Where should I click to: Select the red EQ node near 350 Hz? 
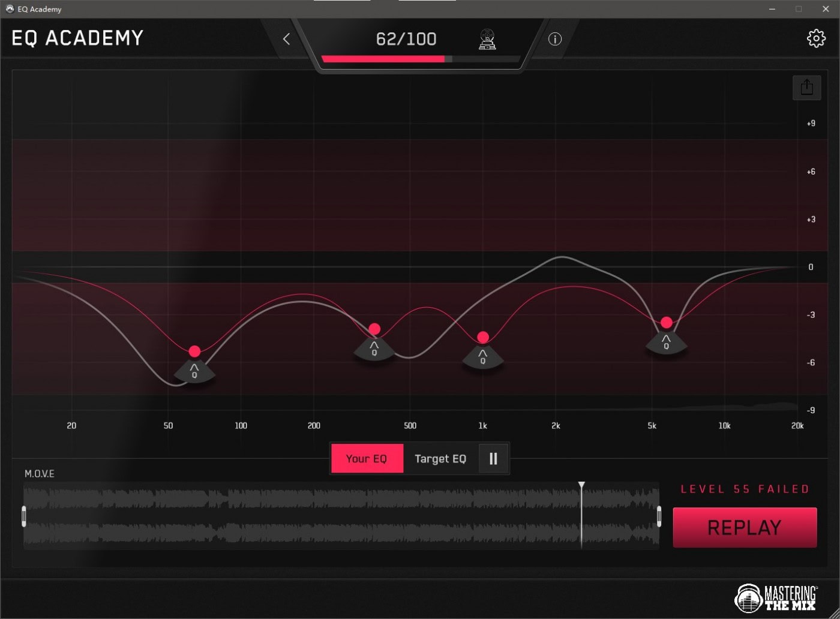[374, 329]
